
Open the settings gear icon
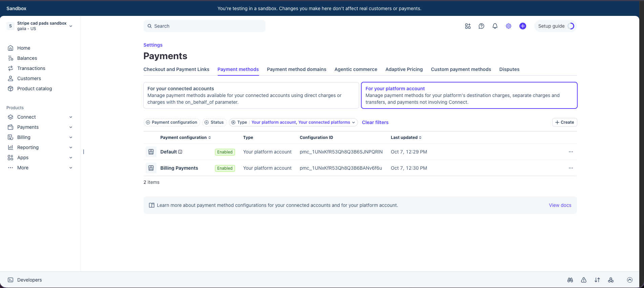click(x=508, y=26)
